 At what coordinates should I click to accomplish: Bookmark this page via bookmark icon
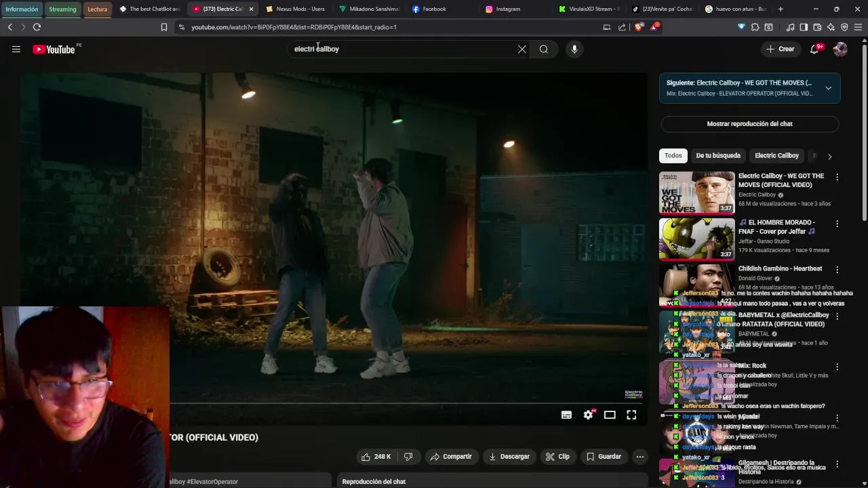pos(163,27)
